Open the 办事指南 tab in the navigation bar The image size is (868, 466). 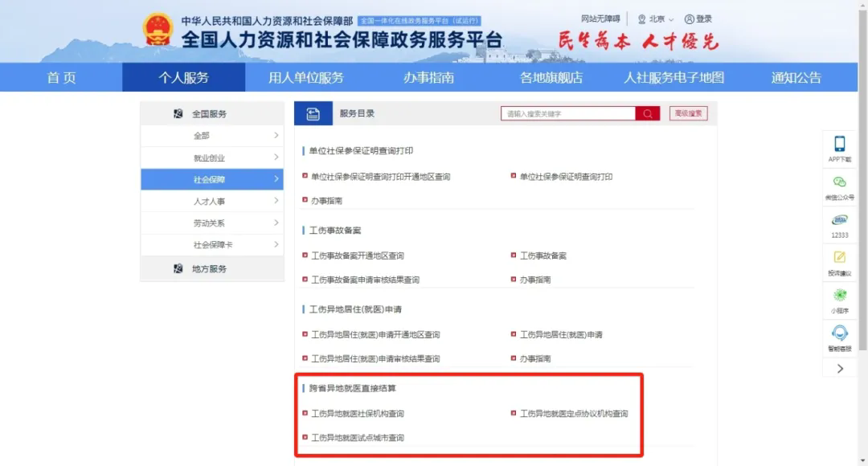coord(428,77)
